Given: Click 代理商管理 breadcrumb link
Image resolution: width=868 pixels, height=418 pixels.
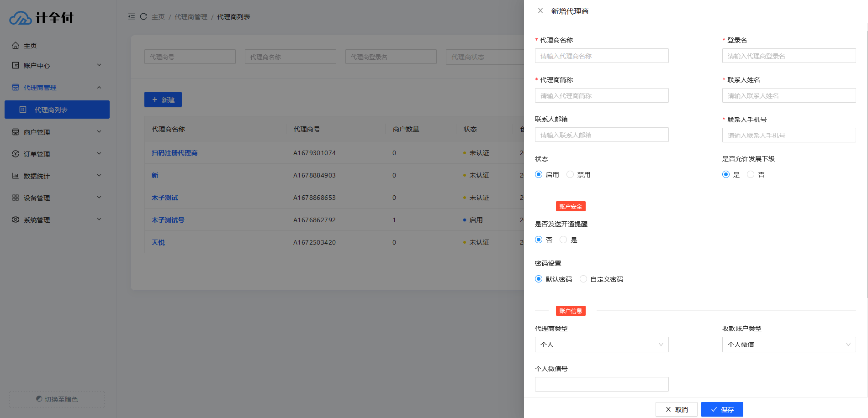Looking at the screenshot, I should click(191, 17).
